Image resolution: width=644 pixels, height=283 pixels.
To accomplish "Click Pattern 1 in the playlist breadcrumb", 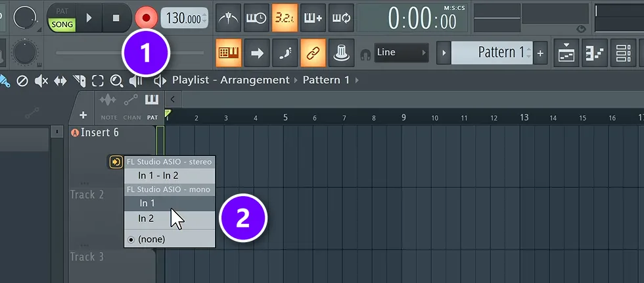I will pyautogui.click(x=326, y=80).
